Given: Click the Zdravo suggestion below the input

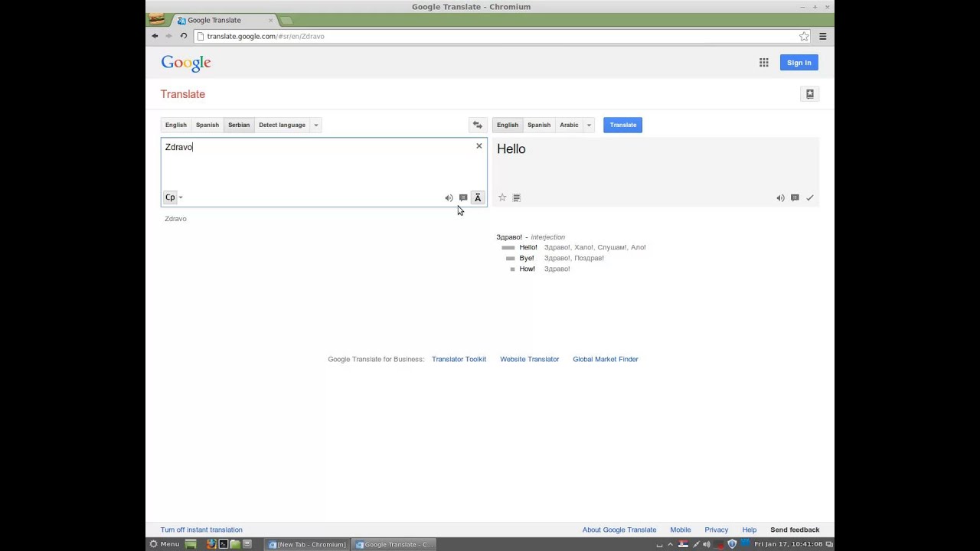Looking at the screenshot, I should (x=175, y=219).
